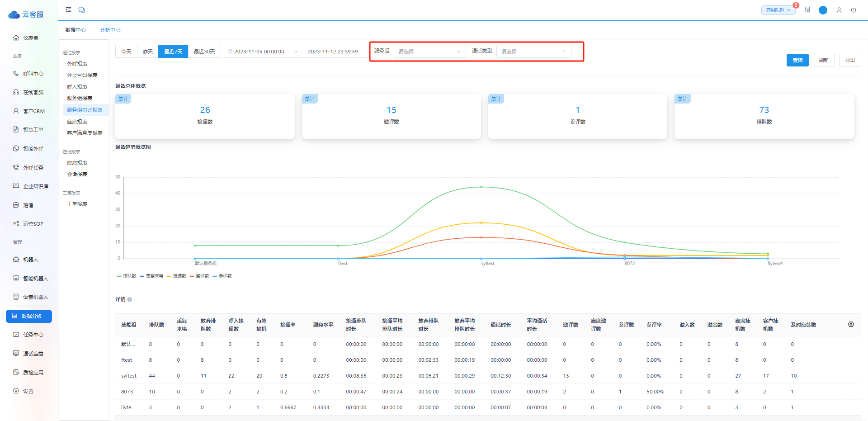Screen dimensions: 868x421
Task: Click the table column settings gear icon
Action: point(851,325)
